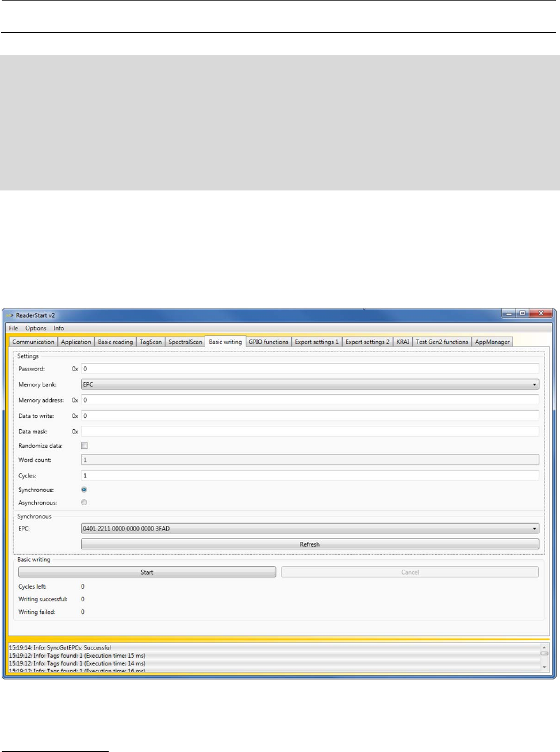Select the Basic writing tab
The height and width of the screenshot is (752, 560).
pos(225,342)
